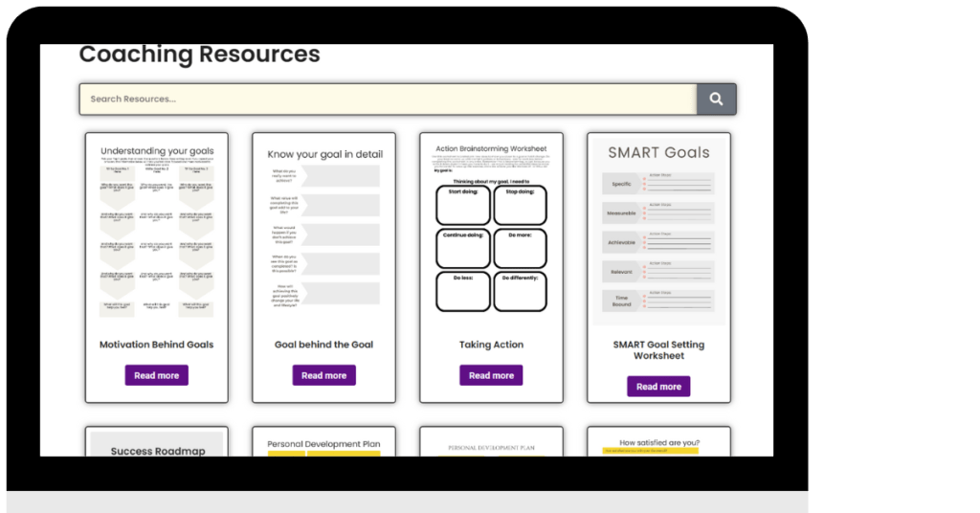
Task: Open the yellow Personal Development Plan card
Action: coord(324,444)
